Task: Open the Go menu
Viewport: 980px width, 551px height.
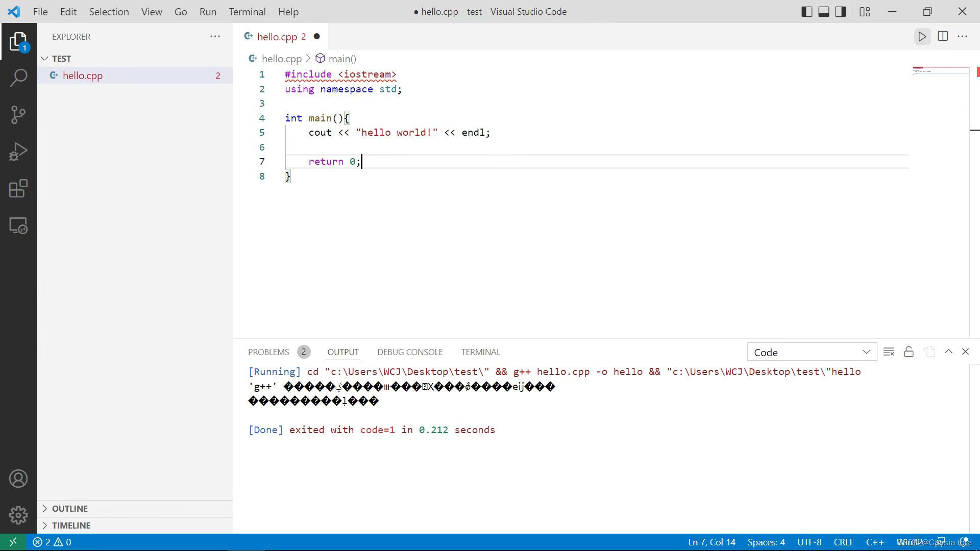Action: pos(181,12)
